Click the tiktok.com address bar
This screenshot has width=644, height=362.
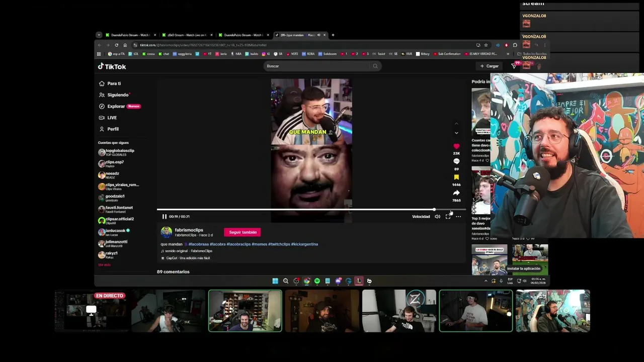coord(302,45)
